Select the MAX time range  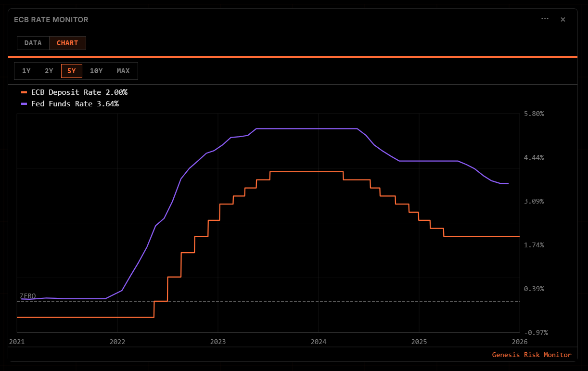click(123, 71)
